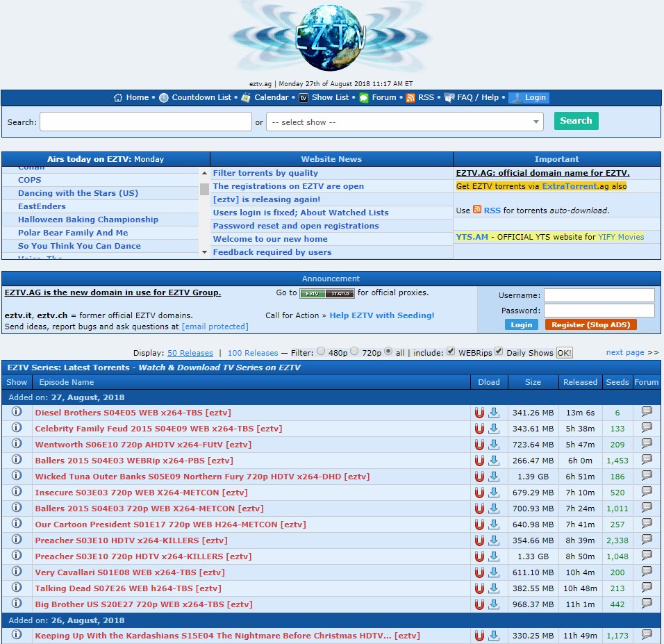Click the magnet icon for Talking Dead S07E26

point(479,588)
